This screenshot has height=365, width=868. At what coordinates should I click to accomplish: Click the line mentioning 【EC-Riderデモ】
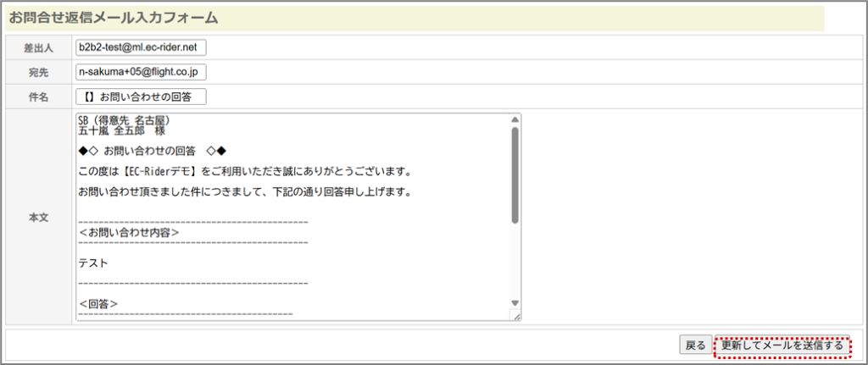pos(244,172)
